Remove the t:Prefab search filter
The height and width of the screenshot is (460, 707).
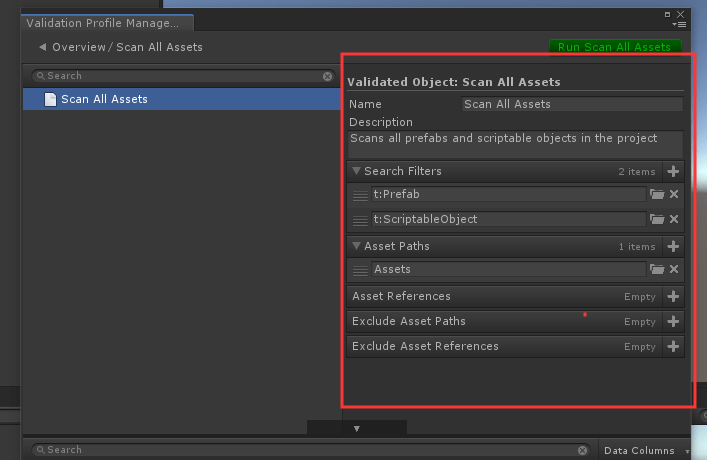tap(674, 195)
